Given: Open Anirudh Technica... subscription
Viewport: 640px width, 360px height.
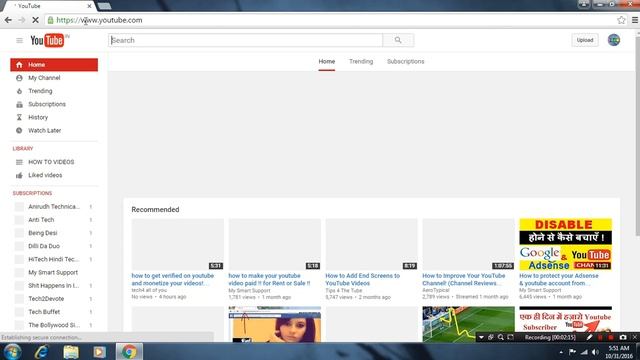Looking at the screenshot, I should pyautogui.click(x=54, y=207).
